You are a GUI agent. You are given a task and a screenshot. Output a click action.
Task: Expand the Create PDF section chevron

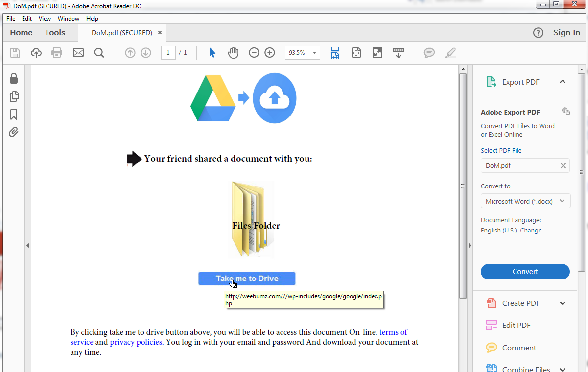pos(563,303)
